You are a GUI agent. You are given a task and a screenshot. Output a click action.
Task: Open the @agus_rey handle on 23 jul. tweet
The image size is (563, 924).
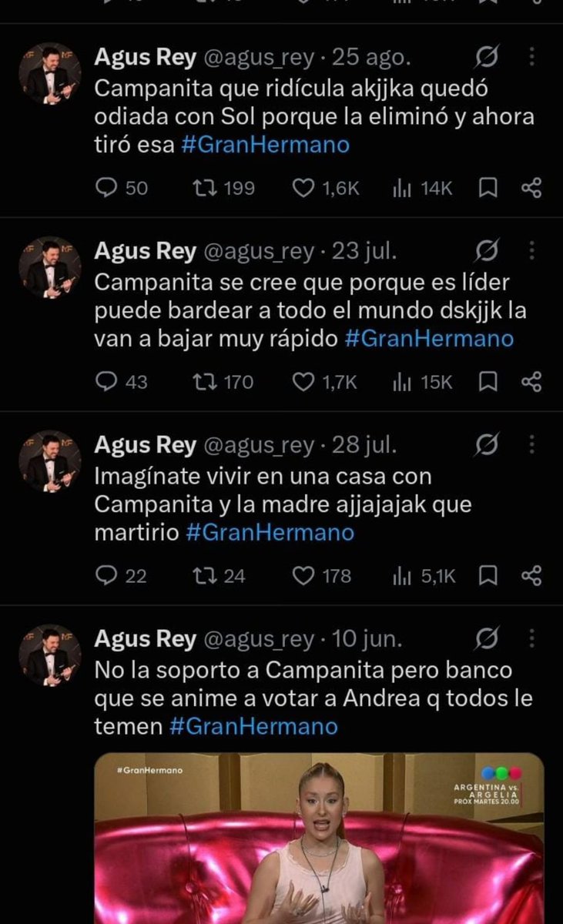tap(259, 252)
